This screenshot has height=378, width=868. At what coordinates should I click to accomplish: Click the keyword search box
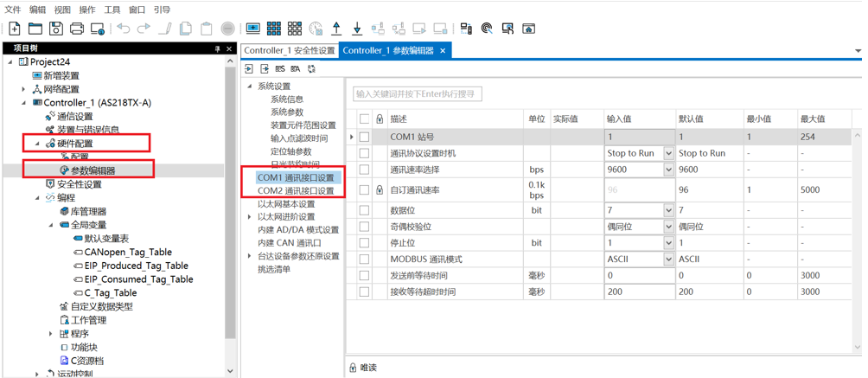tap(417, 93)
